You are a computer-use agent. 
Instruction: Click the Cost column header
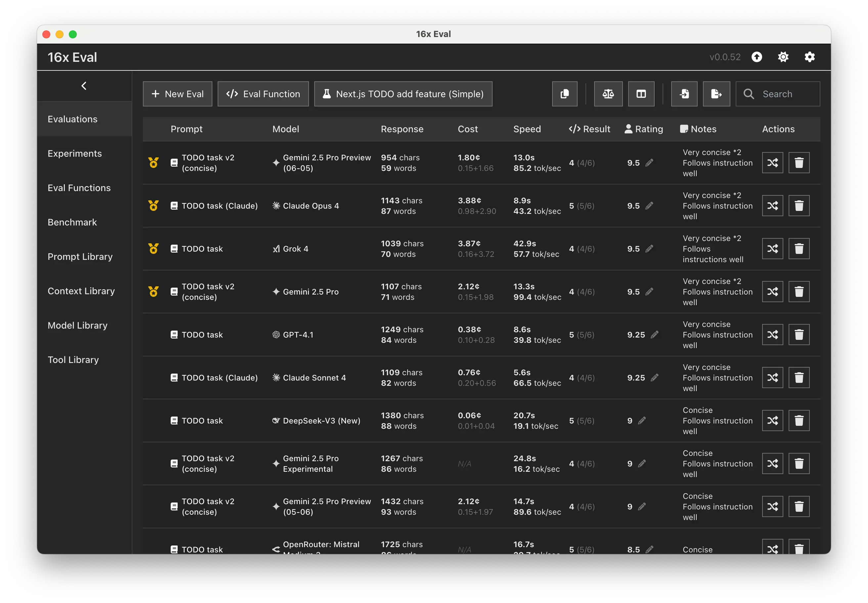[x=468, y=129]
